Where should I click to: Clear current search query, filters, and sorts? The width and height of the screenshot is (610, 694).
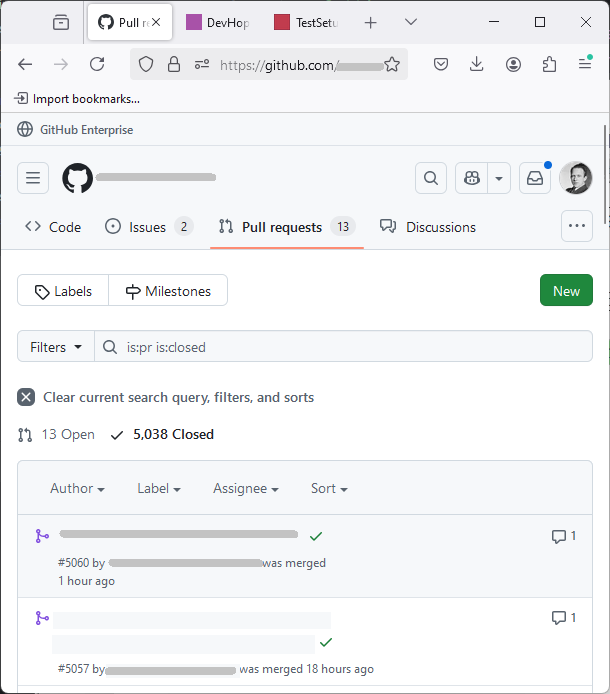coord(166,397)
